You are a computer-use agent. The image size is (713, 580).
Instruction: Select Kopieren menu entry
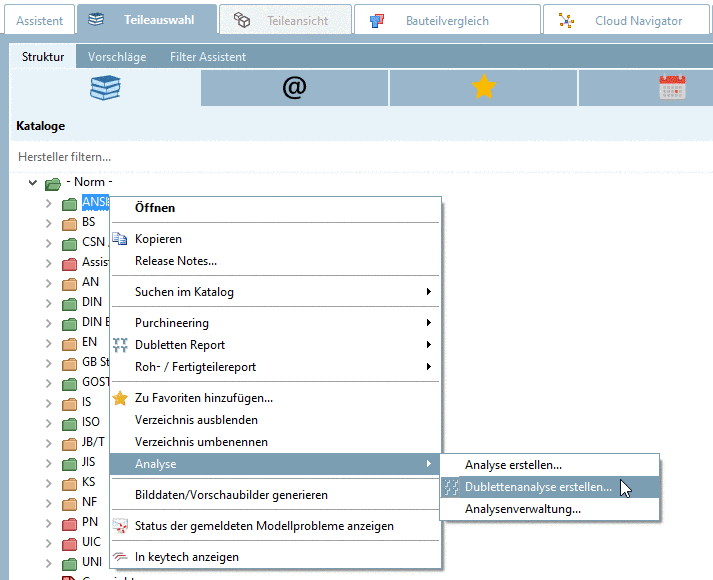[x=275, y=239]
